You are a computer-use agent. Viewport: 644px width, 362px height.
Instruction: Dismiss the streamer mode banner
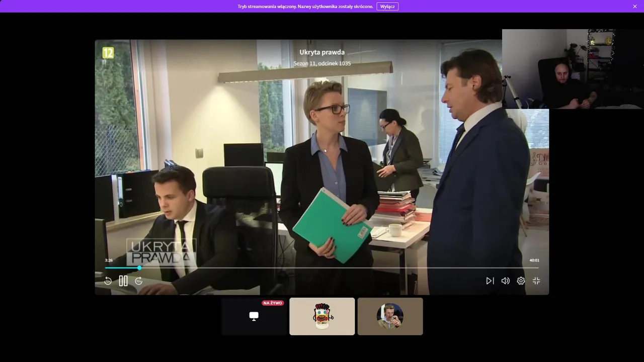click(635, 7)
